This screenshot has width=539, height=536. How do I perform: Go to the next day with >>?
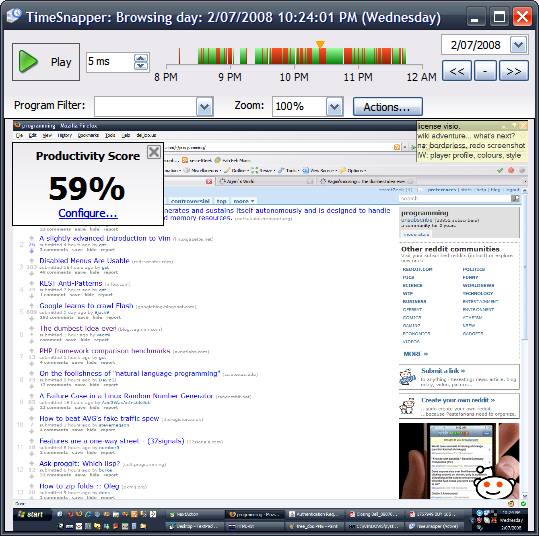514,71
